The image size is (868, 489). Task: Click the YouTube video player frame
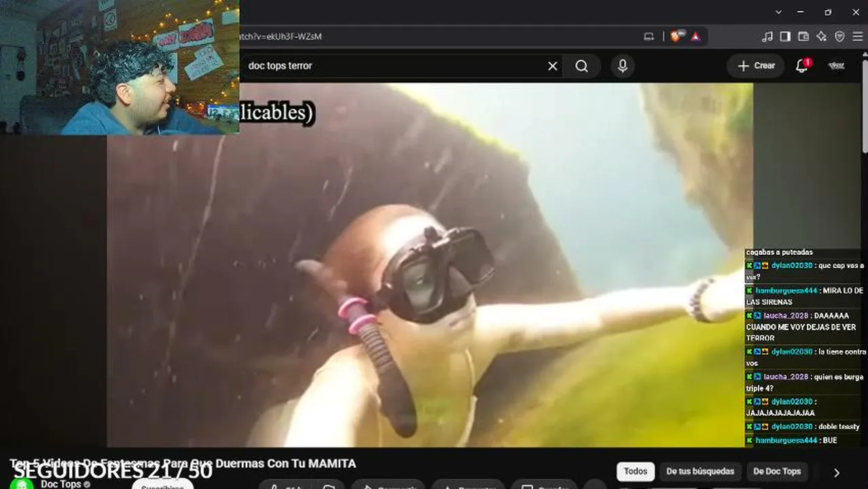point(429,265)
